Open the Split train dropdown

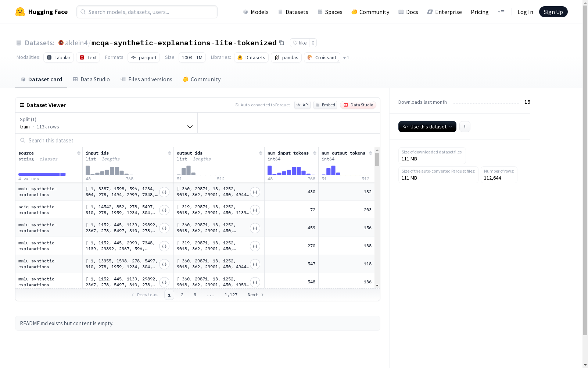click(107, 123)
